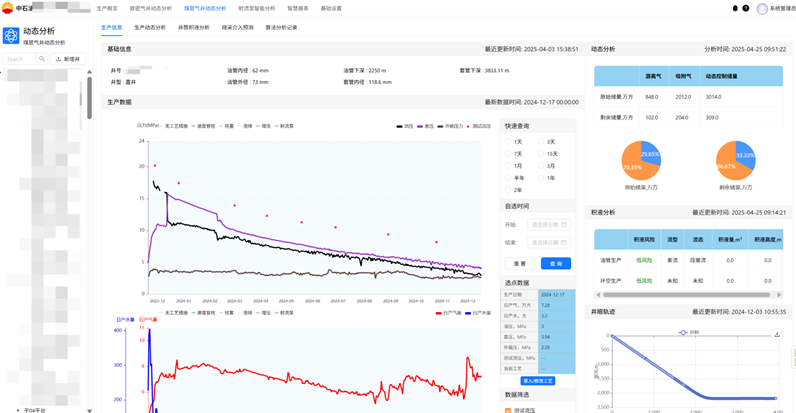The width and height of the screenshot is (796, 413).
Task: Toggle 套压 purple legend in pressure chart
Action: 425,126
